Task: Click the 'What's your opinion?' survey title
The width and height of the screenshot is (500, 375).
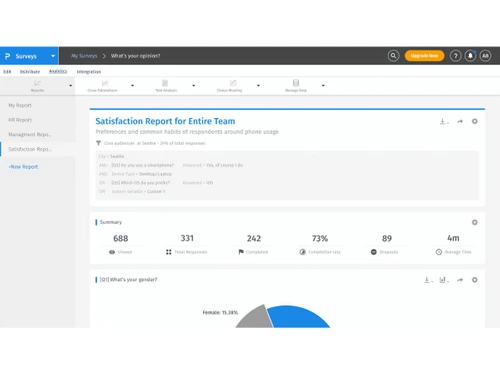Action: [x=135, y=56]
